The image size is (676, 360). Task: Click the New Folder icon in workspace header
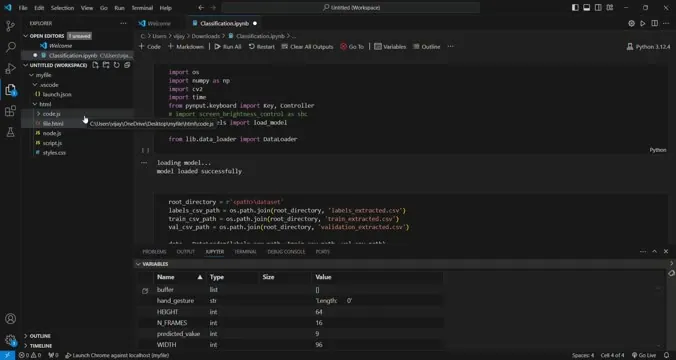106,65
